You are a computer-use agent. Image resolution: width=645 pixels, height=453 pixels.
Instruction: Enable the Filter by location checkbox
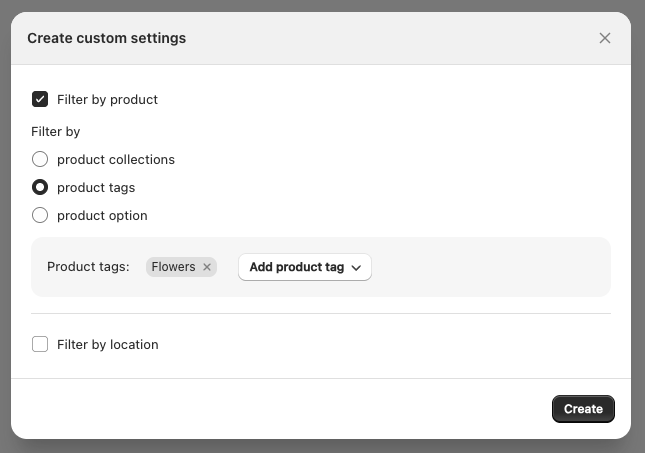point(40,344)
